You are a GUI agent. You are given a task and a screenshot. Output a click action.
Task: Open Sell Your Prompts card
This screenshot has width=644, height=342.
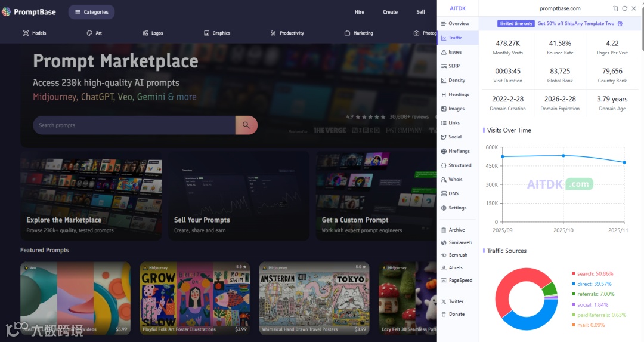(x=239, y=196)
